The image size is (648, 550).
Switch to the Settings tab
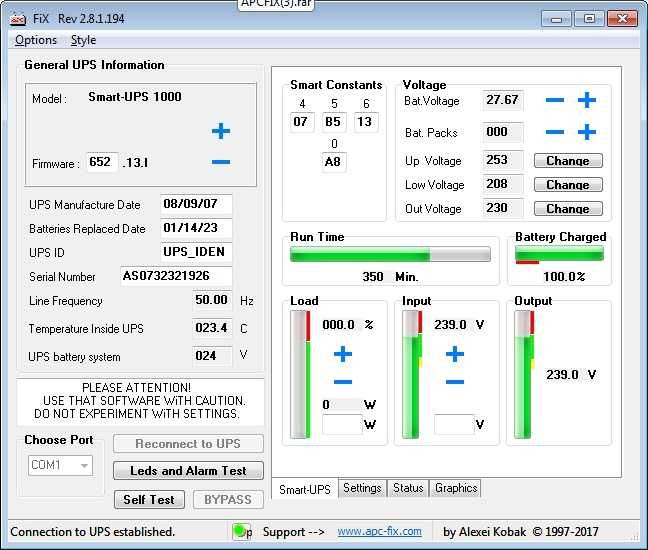click(362, 488)
